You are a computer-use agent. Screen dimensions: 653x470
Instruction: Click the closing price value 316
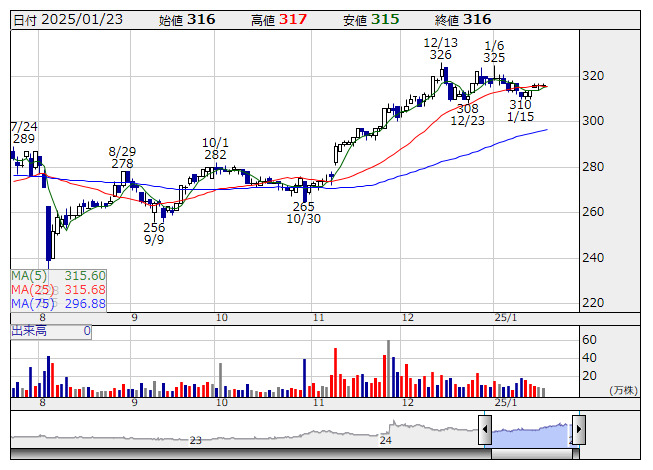click(478, 19)
